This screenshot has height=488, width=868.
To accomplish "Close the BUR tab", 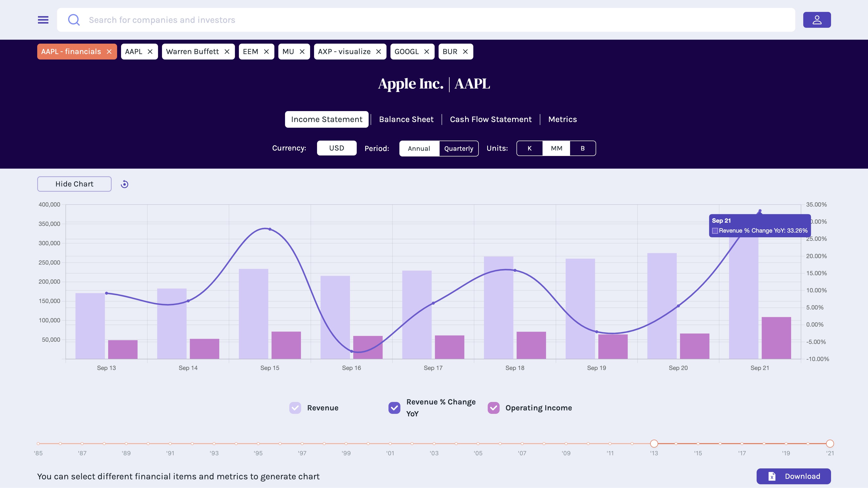I will [465, 52].
